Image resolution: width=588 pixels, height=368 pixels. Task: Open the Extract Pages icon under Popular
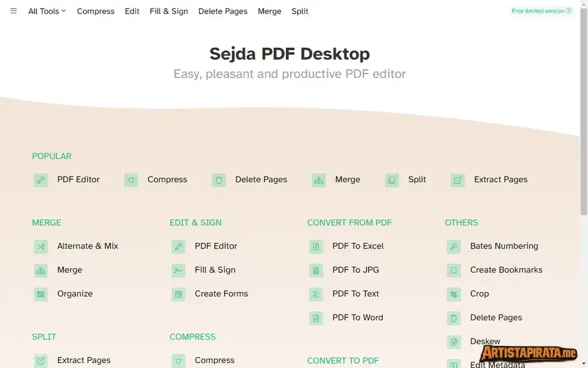pos(457,180)
